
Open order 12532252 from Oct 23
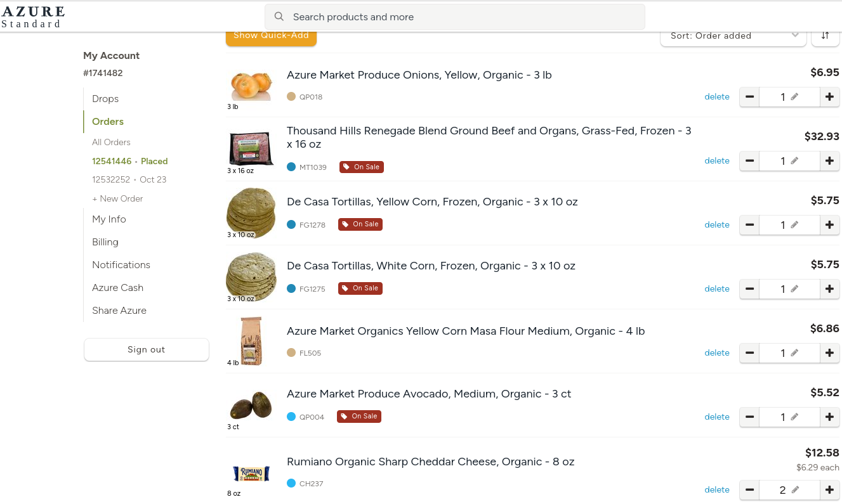click(129, 179)
